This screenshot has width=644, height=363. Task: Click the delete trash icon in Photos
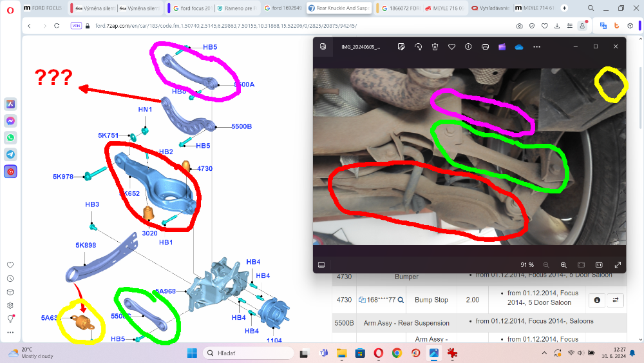[435, 46]
